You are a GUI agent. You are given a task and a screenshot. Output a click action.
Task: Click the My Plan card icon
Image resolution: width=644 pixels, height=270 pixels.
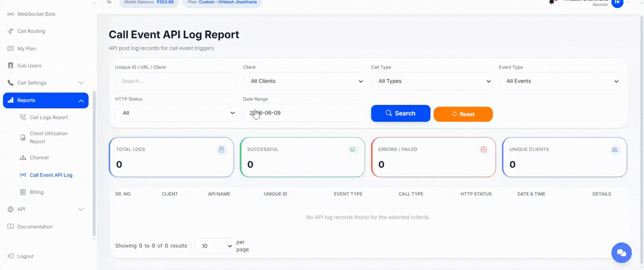[11, 48]
